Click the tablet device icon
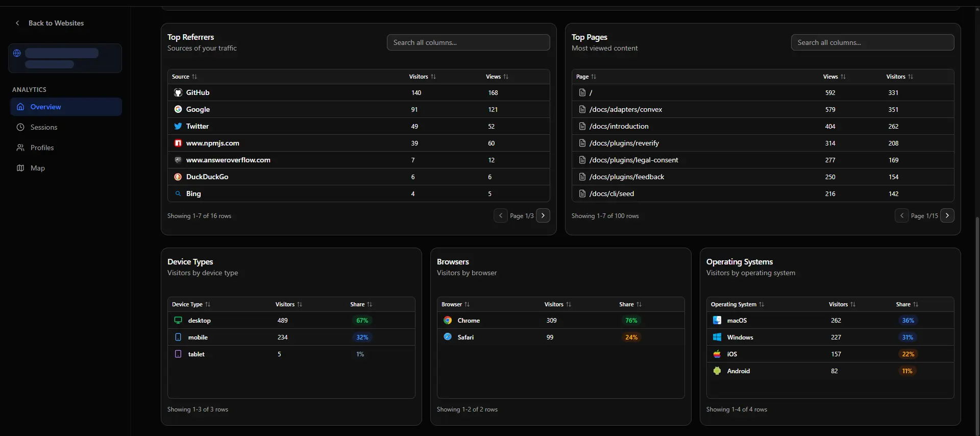 point(178,354)
